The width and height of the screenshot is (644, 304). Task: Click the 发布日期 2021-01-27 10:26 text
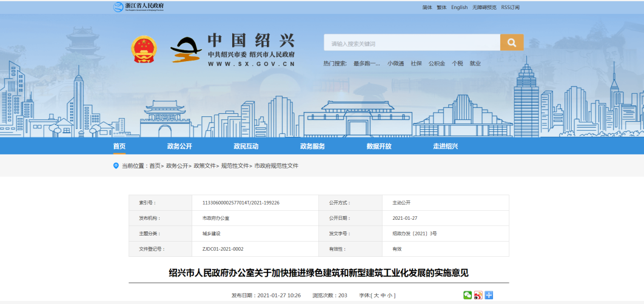pyautogui.click(x=266, y=296)
